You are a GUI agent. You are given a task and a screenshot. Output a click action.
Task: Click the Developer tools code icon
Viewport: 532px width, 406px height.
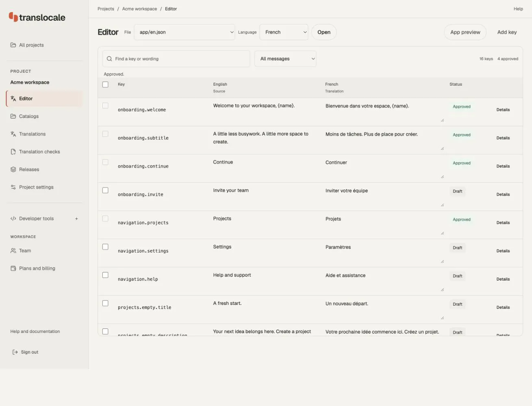(13, 218)
